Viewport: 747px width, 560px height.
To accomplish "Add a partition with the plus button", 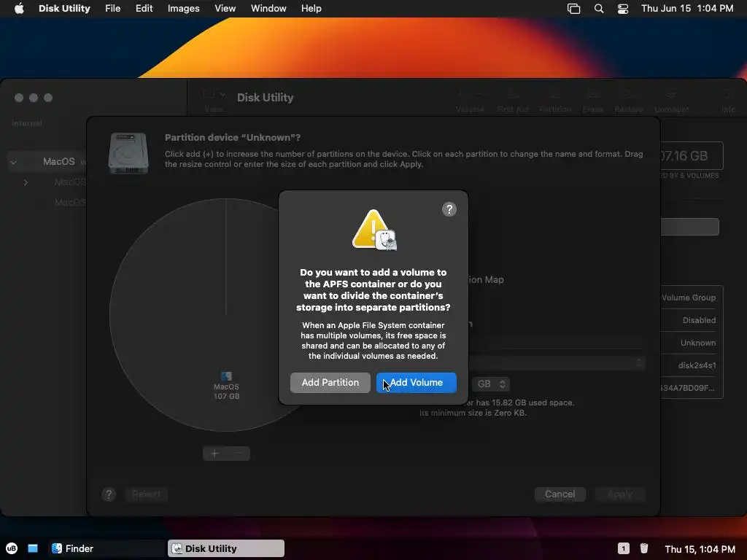I will pos(215,454).
